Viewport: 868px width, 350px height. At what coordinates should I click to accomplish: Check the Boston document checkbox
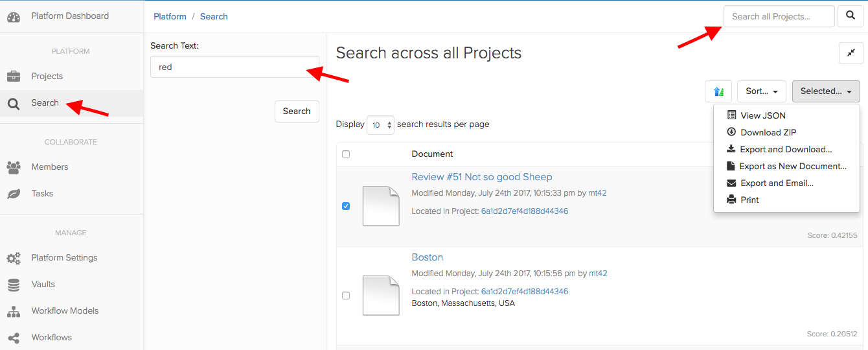tap(346, 296)
